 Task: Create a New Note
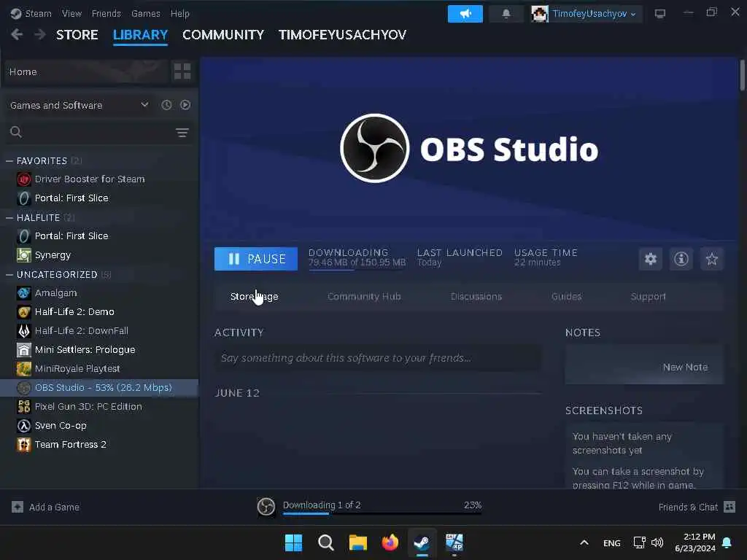(685, 367)
